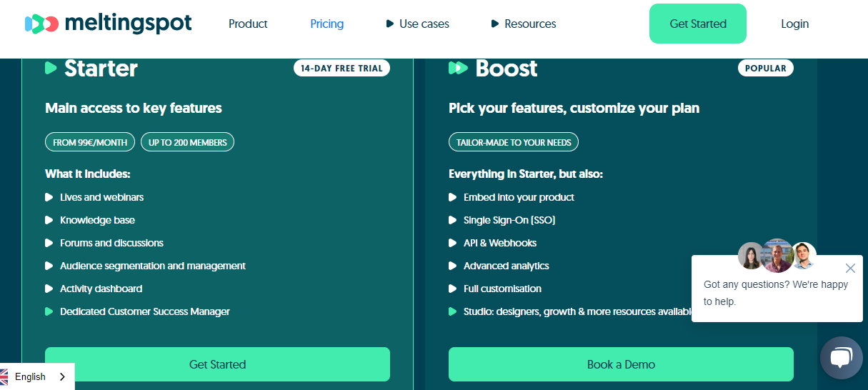Open the Product menu
Viewport: 868px width, 390px height.
pos(248,24)
